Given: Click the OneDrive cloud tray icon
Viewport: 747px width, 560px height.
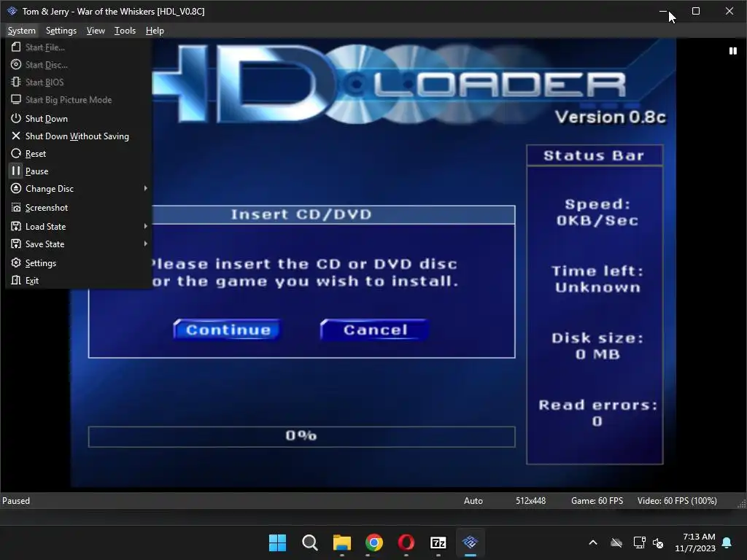Looking at the screenshot, I should 616,542.
